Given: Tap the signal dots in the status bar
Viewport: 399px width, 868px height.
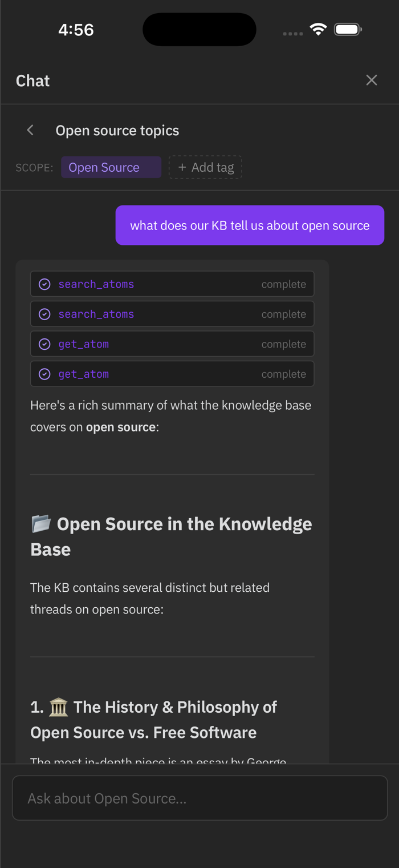Looking at the screenshot, I should pos(293,34).
